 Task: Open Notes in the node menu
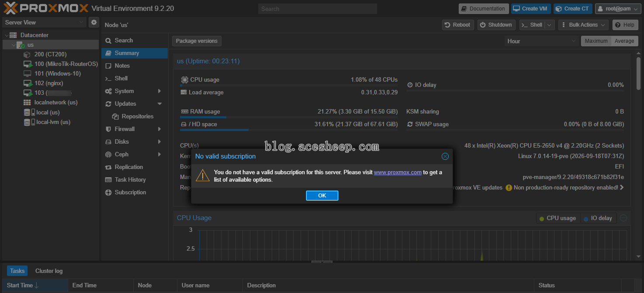(x=135, y=66)
